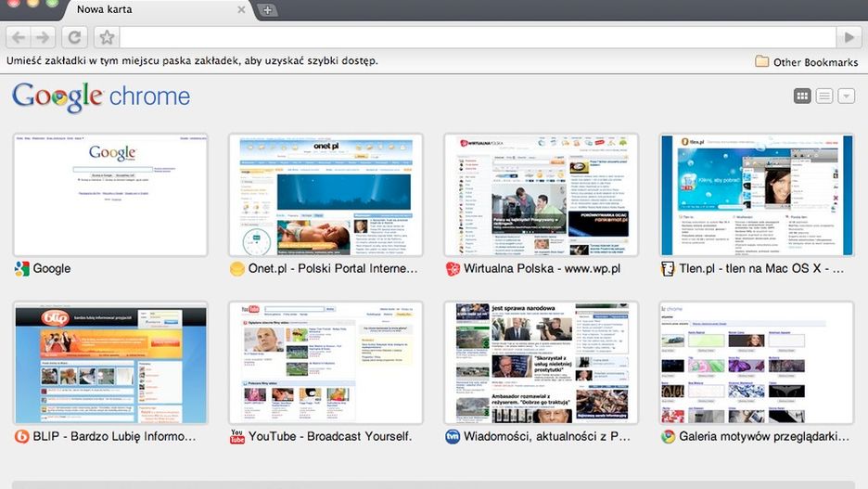Open Wirtualna Polska - www.wp.pl link
Image resolution: width=868 pixels, height=489 pixels.
click(542, 268)
